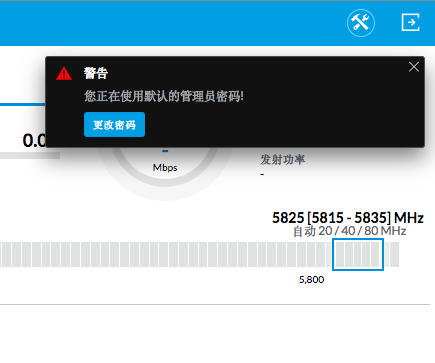Click the 5825 [5815 - 5835] MHz frequency text
The height and width of the screenshot is (363, 435).
click(348, 218)
